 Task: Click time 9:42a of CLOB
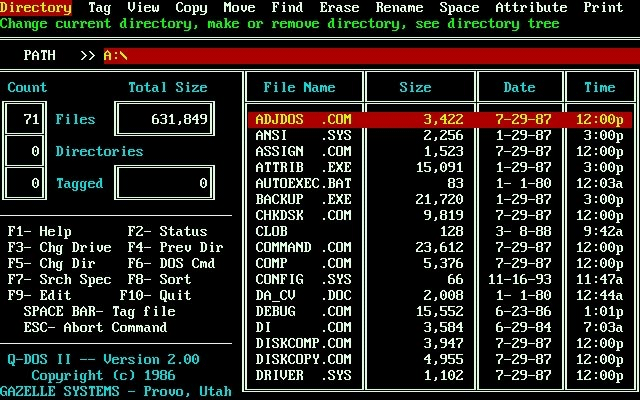(x=603, y=231)
